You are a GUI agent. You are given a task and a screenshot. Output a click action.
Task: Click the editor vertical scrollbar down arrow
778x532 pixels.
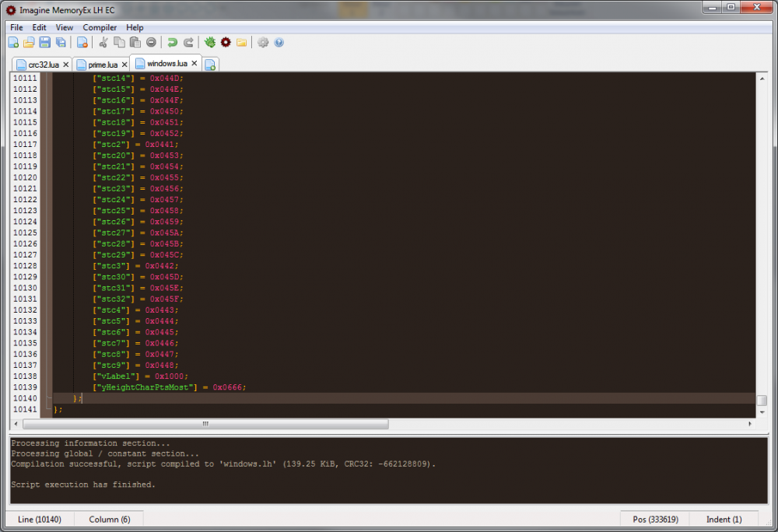click(x=762, y=412)
